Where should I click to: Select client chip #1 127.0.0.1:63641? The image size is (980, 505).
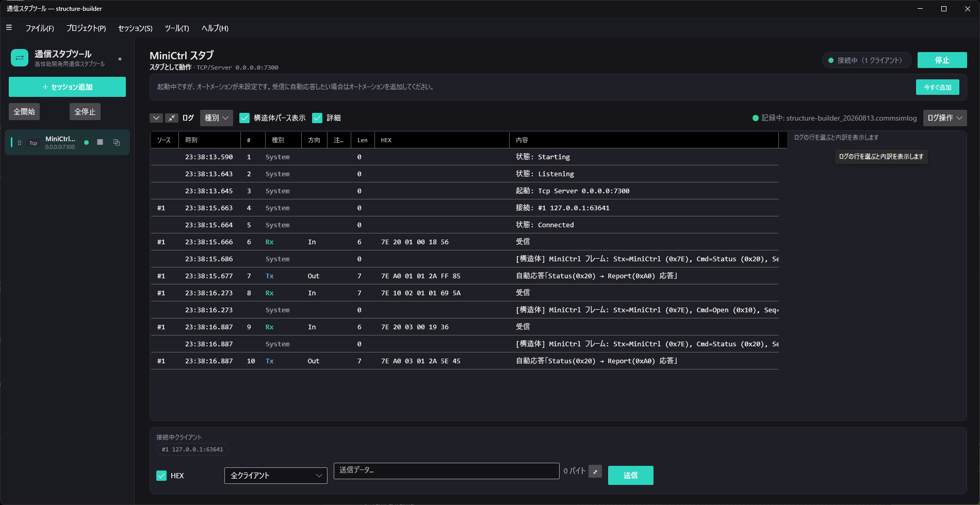(x=192, y=449)
